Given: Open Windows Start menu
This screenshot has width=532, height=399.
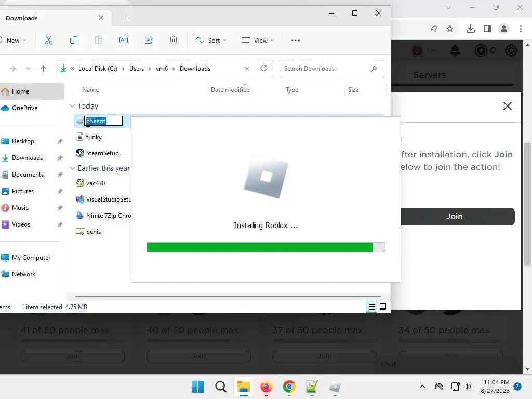Looking at the screenshot, I should (x=197, y=387).
